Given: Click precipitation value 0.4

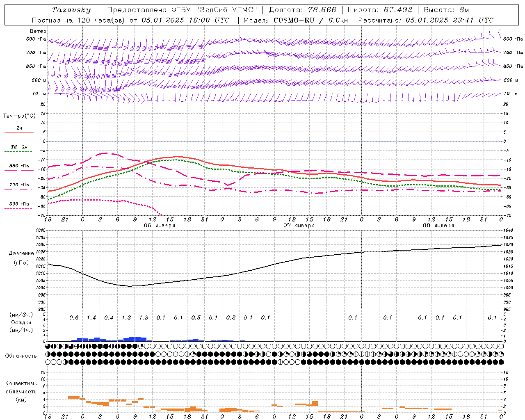Looking at the screenshot, I should (x=109, y=317).
